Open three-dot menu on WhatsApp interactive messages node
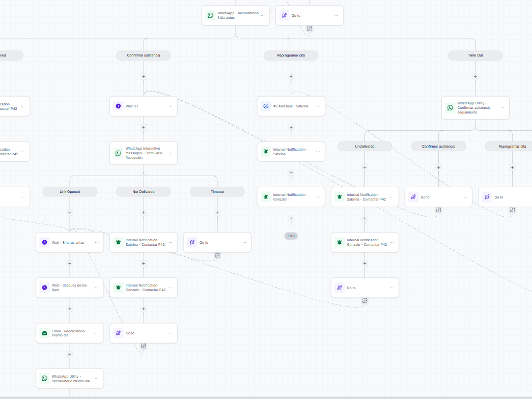 (171, 153)
